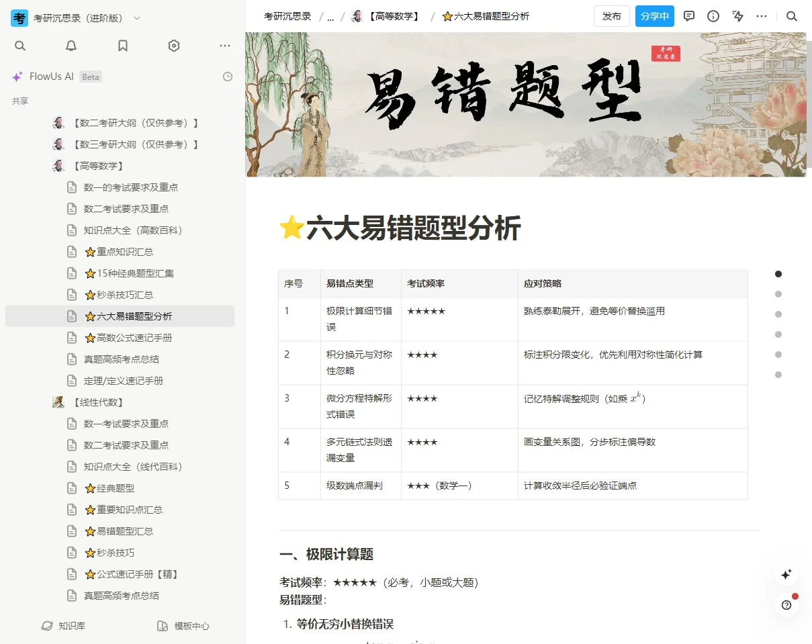The image size is (812, 644).
Task: Click cell 画变量关系图，分步标注偏导数
Action: click(633, 451)
